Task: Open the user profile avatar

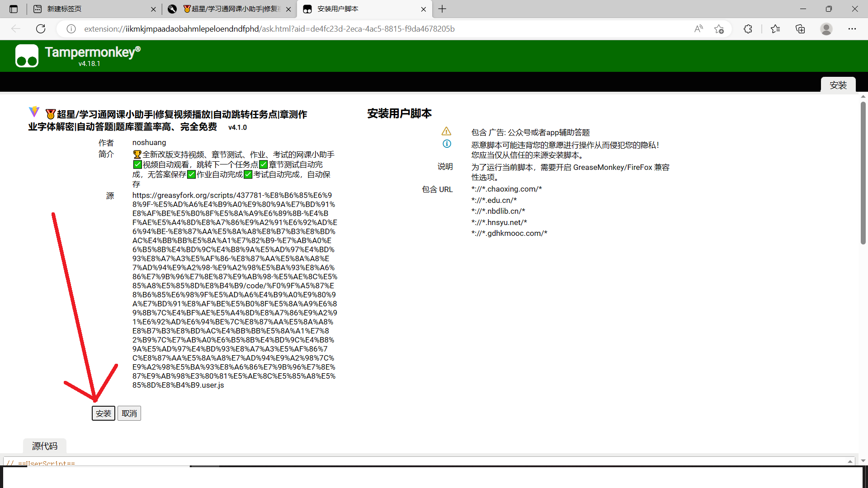Action: [826, 29]
